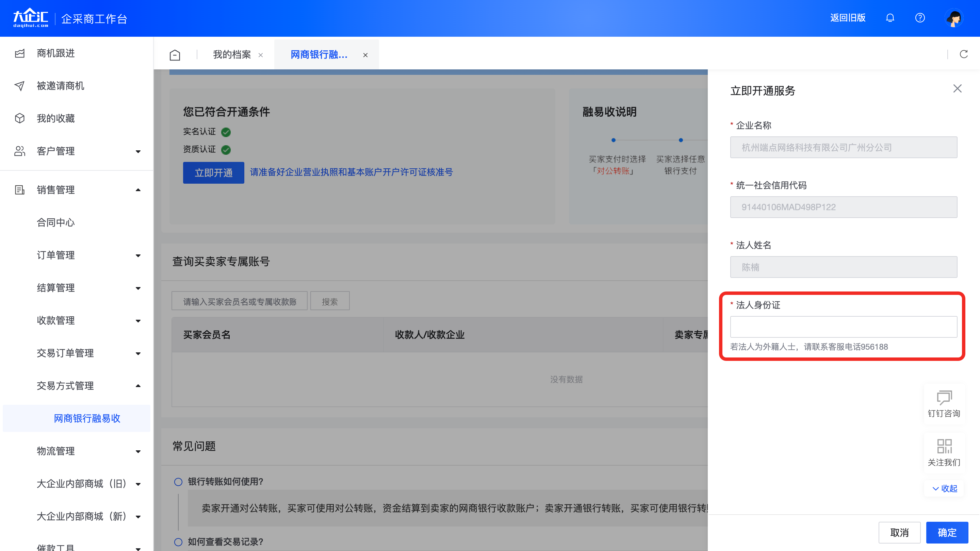The width and height of the screenshot is (980, 551).
Task: Open 钉钉咨询 chat icon
Action: point(944,397)
